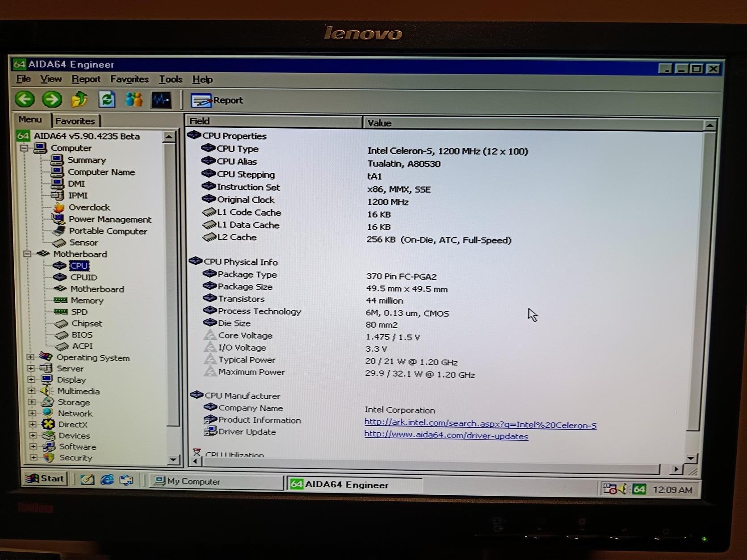Switch to the Menu tab
Screen dimensions: 747x560
click(x=30, y=119)
